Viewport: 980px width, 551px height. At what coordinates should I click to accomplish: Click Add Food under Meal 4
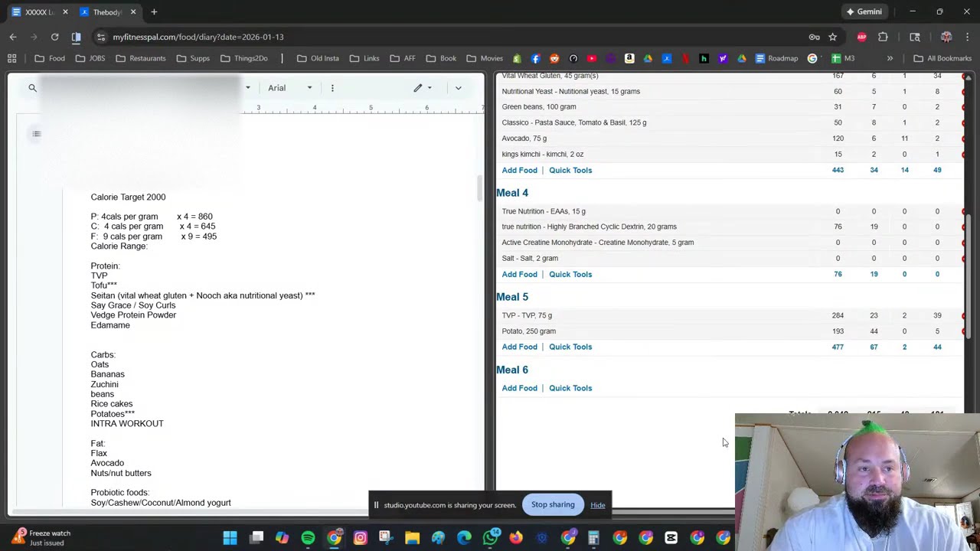[x=519, y=274]
